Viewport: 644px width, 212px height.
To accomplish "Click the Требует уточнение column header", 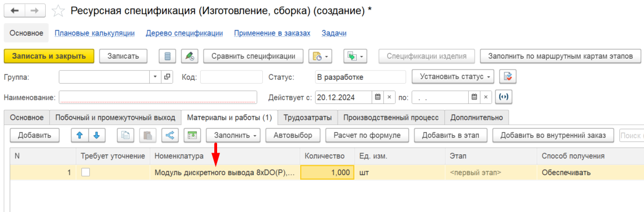I will (x=113, y=156).
